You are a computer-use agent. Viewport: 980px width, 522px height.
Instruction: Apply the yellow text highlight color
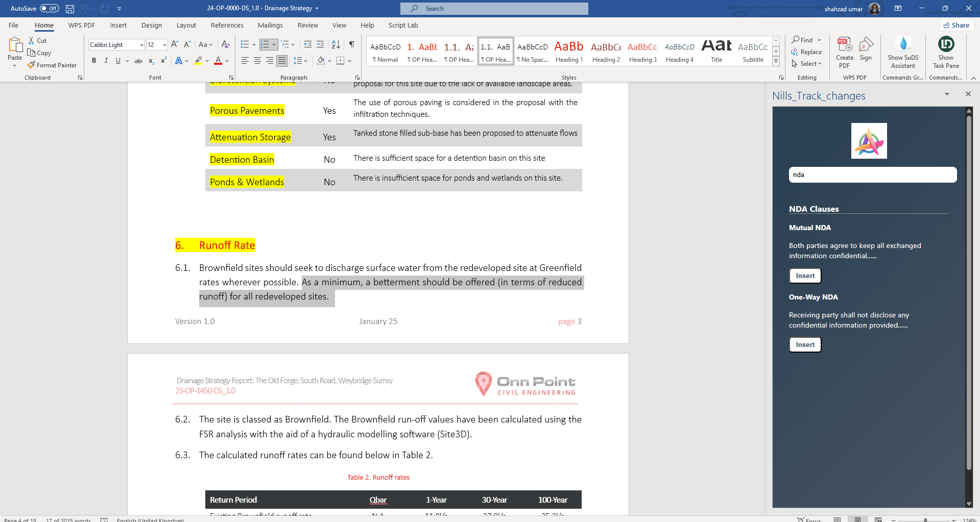[198, 61]
